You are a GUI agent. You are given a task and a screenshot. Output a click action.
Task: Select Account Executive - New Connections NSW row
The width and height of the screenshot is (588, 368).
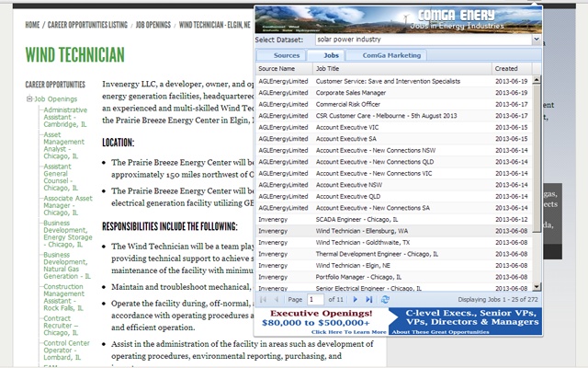coord(394,150)
